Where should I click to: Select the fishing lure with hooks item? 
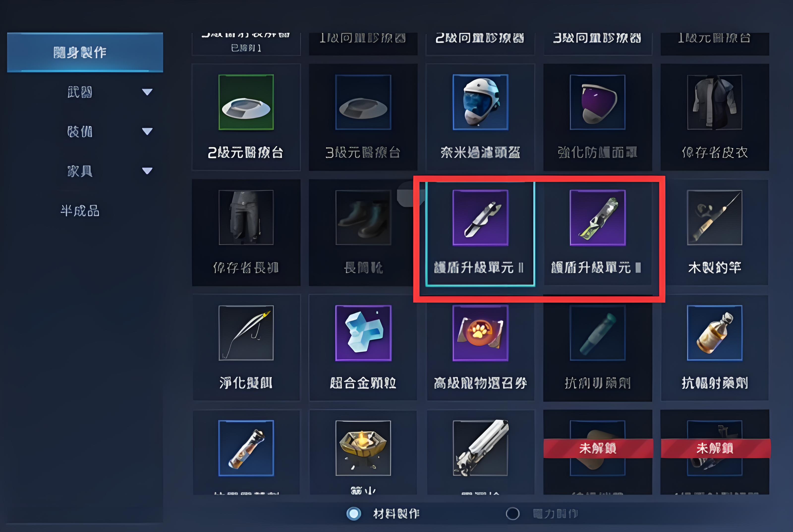tap(246, 348)
